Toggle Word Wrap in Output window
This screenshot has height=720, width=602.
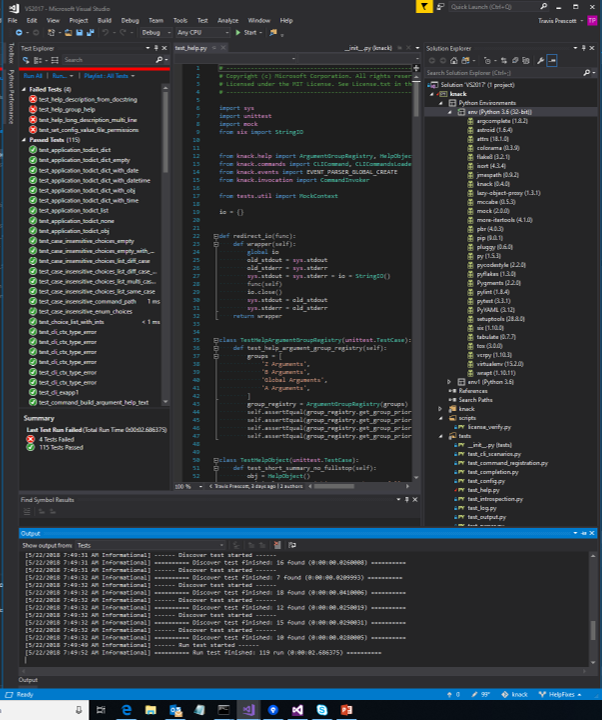292,545
